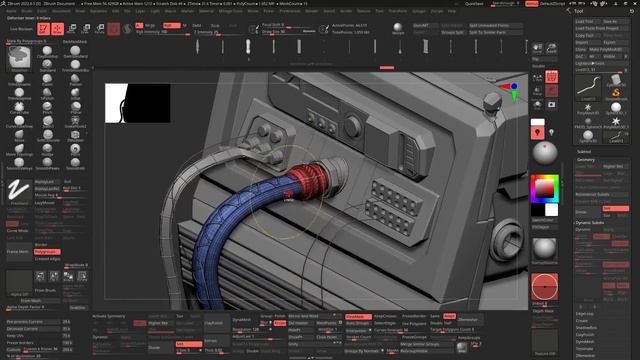Activate Edit mode button
Screen dimensions: 640x360
point(43,29)
